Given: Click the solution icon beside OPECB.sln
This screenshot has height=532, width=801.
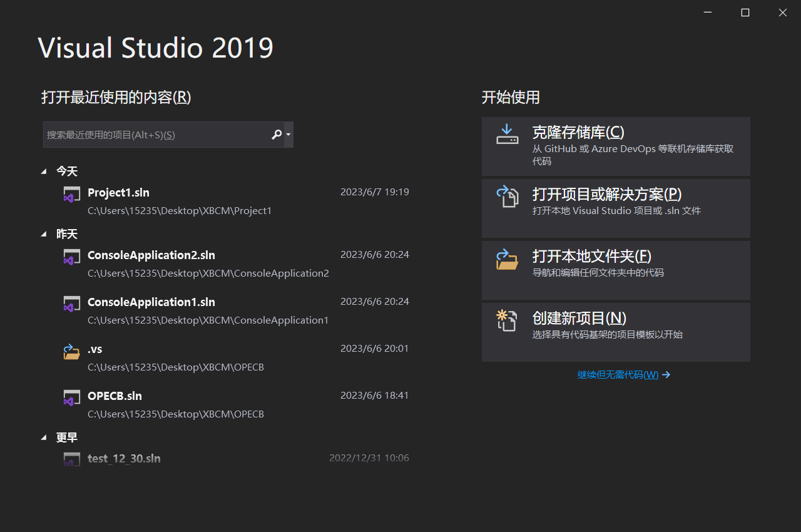Looking at the screenshot, I should (x=71, y=397).
